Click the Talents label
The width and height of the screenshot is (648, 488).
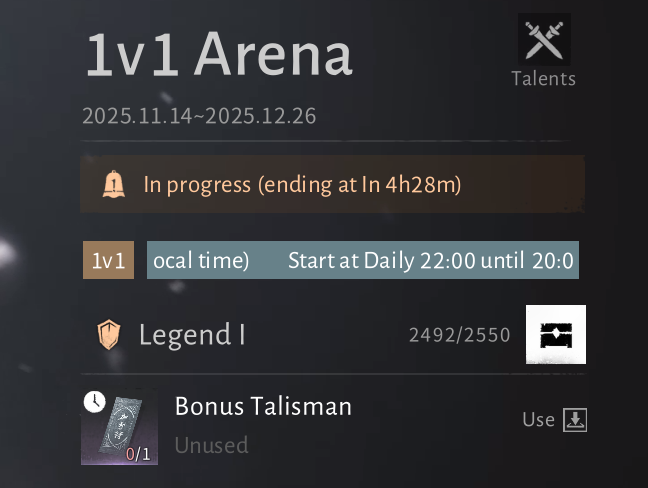543,79
